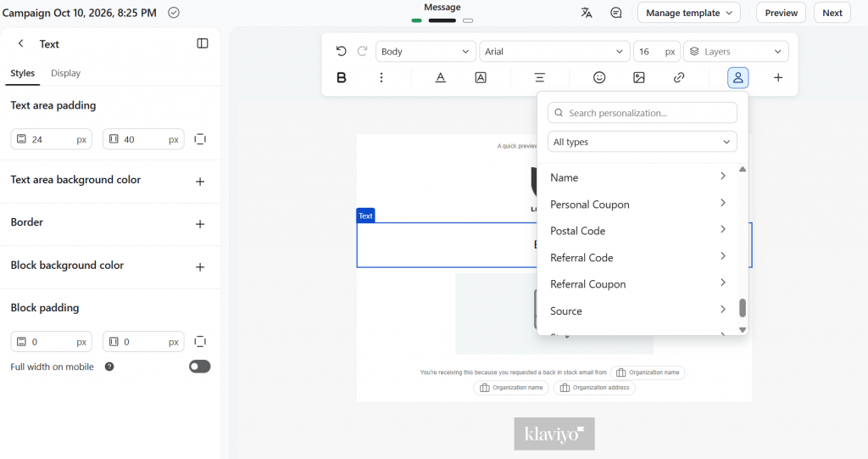
Task: Apply bold formatting
Action: pos(342,77)
